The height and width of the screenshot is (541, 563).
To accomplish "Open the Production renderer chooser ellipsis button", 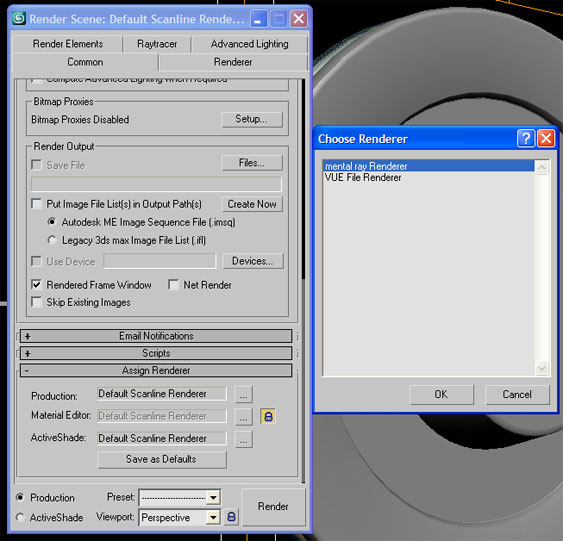I will 243,395.
